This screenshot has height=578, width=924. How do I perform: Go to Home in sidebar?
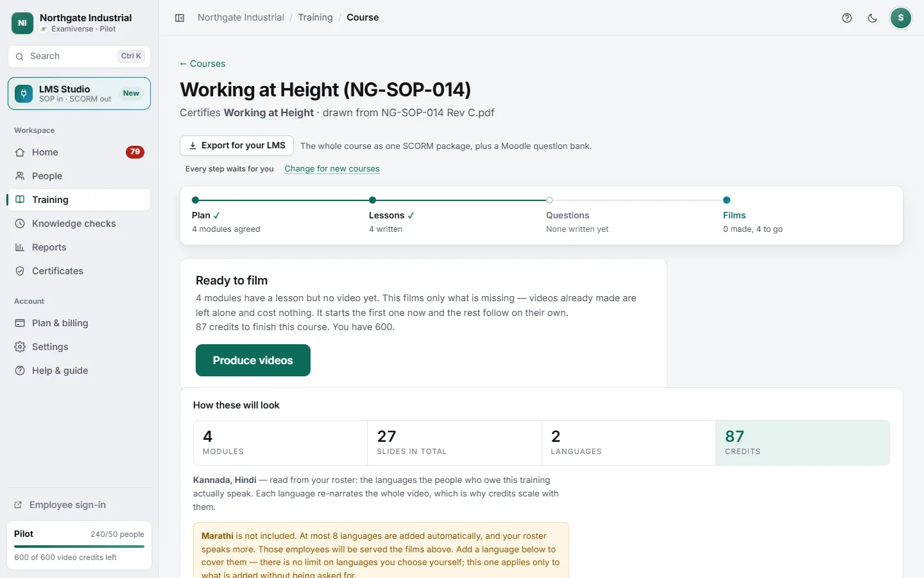pos(79,152)
